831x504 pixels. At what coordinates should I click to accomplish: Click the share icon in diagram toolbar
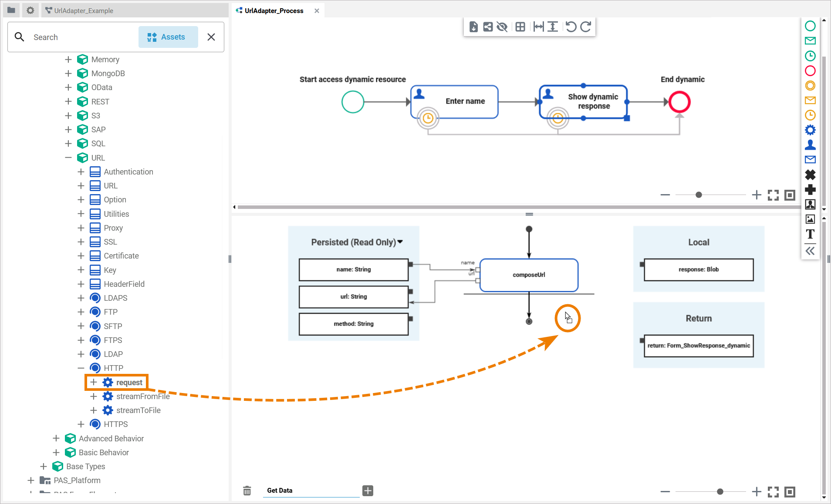[x=488, y=27]
